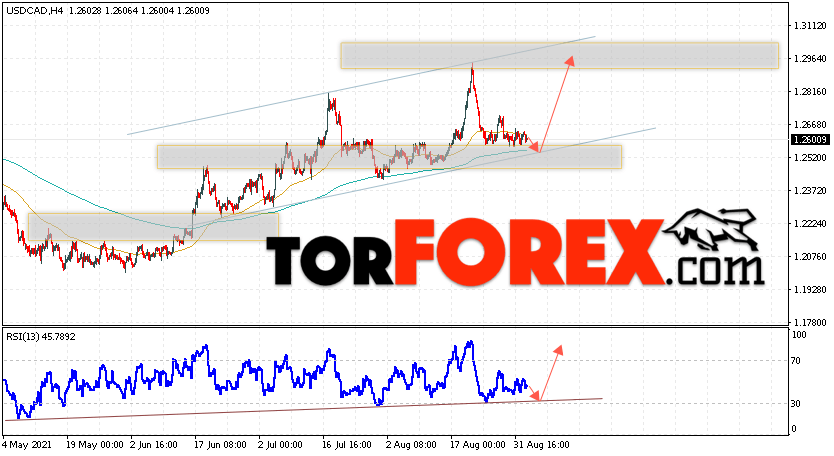Click the RSI 30 level label
This screenshot has height=456, width=834.
tap(796, 403)
